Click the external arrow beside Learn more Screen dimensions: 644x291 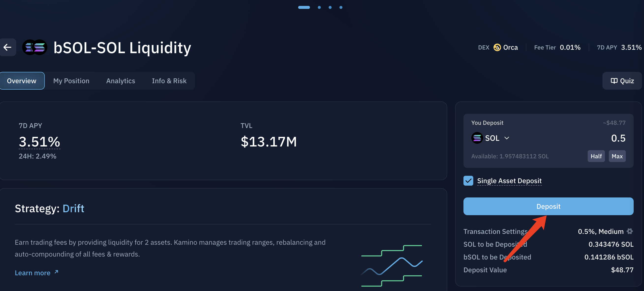[57, 272]
